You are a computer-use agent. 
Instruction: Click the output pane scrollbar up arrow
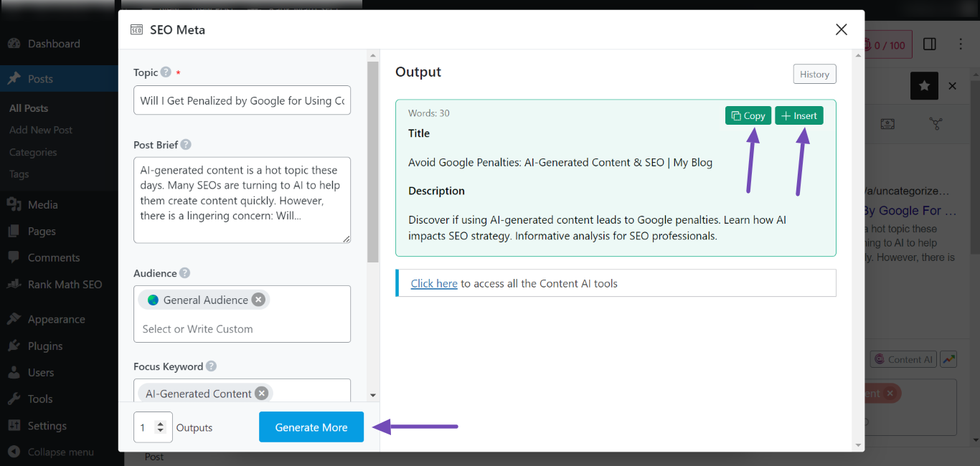pyautogui.click(x=859, y=55)
